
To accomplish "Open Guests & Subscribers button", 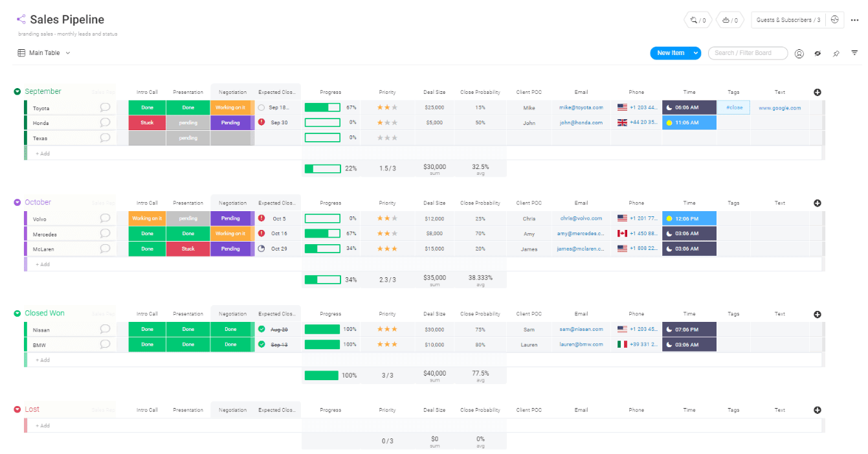I will tap(788, 20).
